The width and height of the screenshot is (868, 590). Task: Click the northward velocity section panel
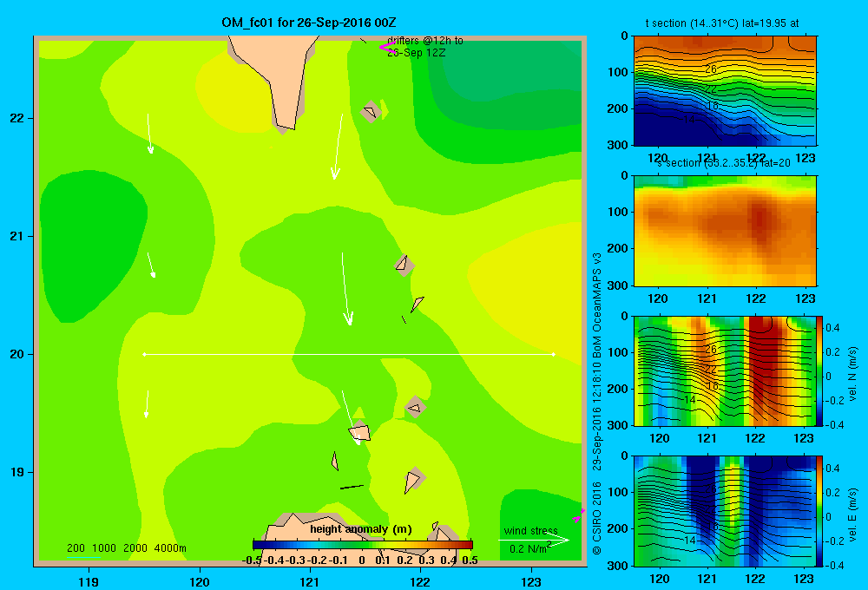(725, 370)
